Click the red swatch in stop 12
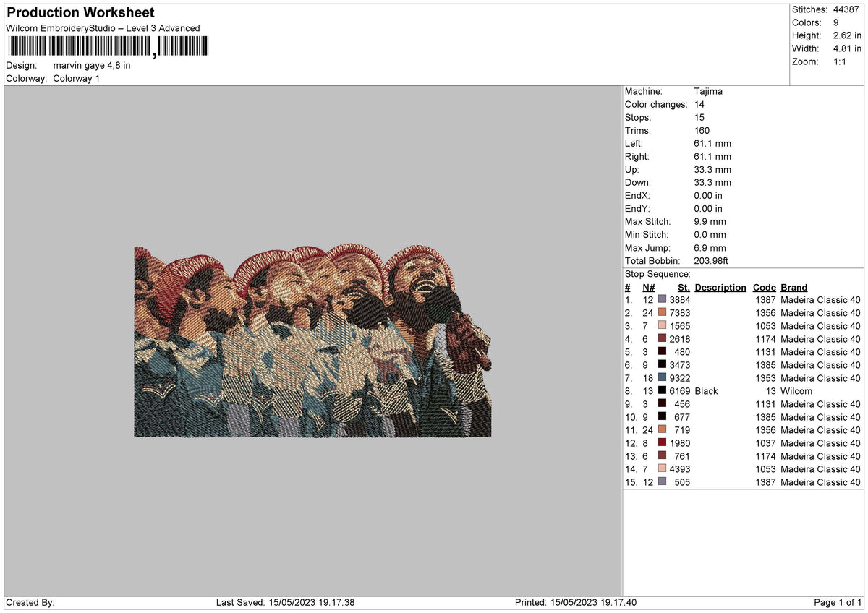 [x=662, y=442]
